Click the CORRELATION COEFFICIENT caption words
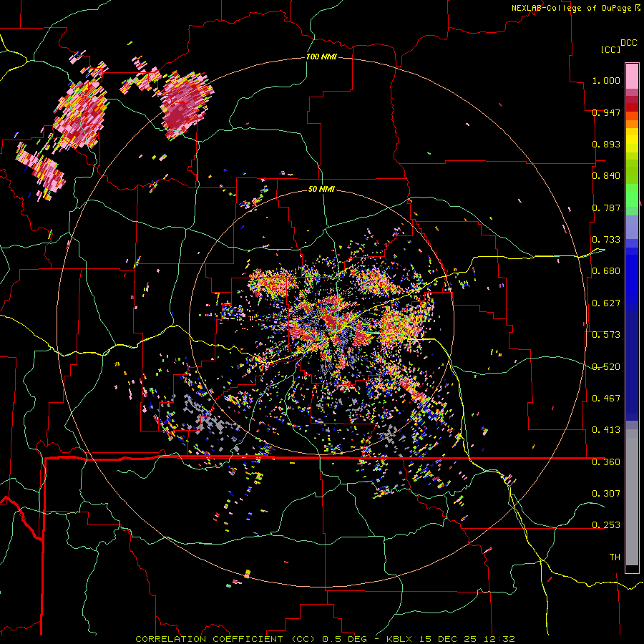This screenshot has width=644, height=644. tap(209, 639)
